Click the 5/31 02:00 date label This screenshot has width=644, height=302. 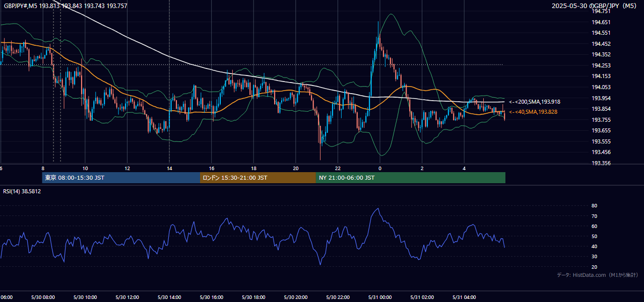point(422,297)
